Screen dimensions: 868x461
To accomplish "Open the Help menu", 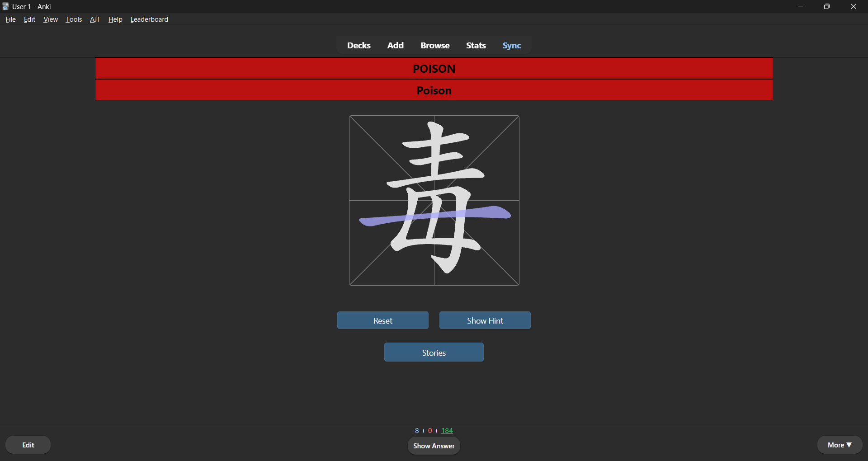I will 115,19.
